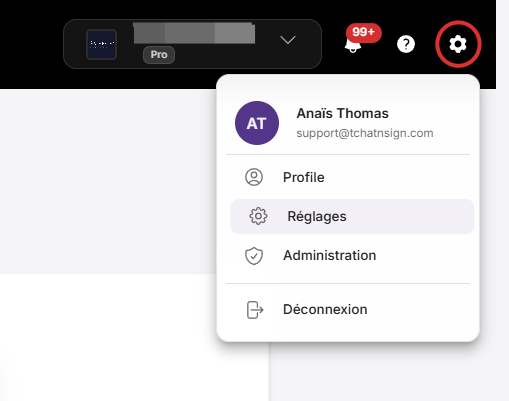Open the workspace switcher dropdown box
This screenshot has height=401, width=509.
(x=192, y=44)
